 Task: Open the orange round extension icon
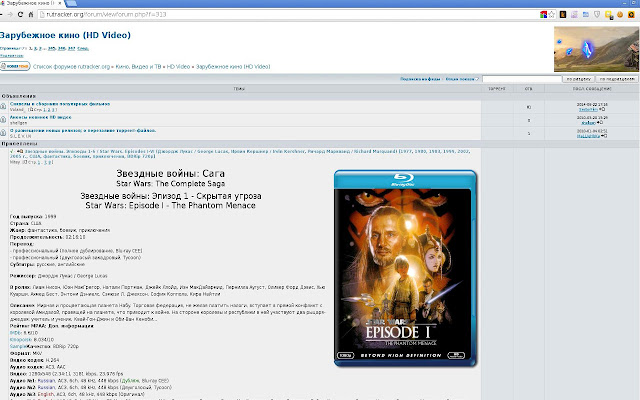coord(620,15)
